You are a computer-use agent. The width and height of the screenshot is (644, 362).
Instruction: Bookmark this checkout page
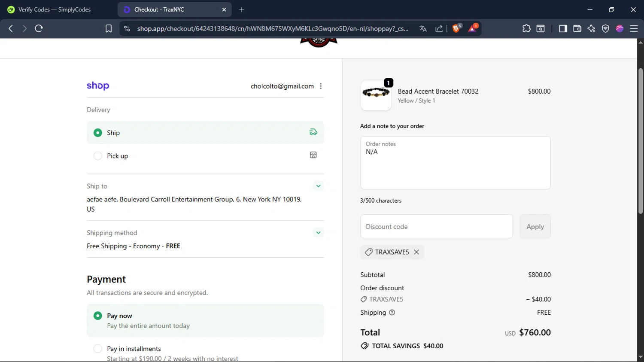click(109, 28)
